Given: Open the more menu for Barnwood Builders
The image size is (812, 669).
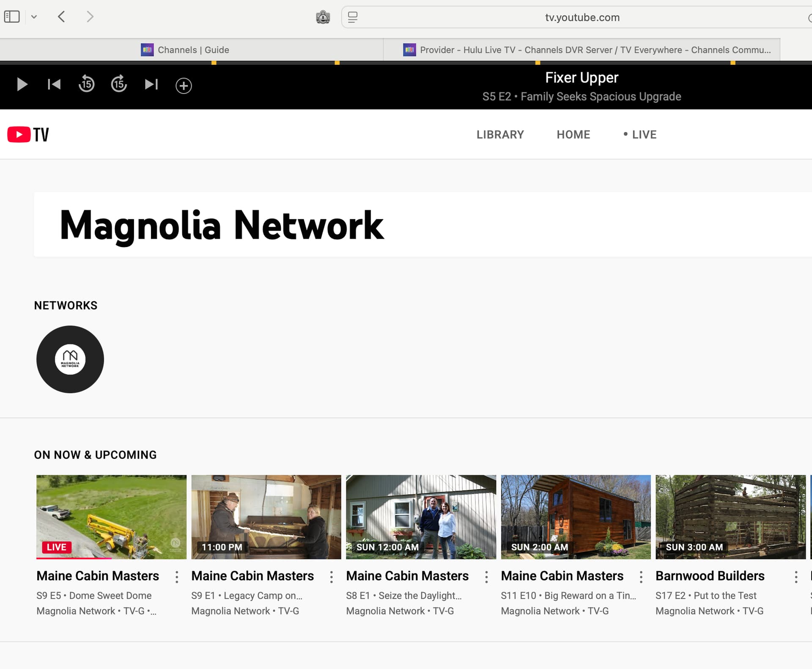Looking at the screenshot, I should (796, 577).
